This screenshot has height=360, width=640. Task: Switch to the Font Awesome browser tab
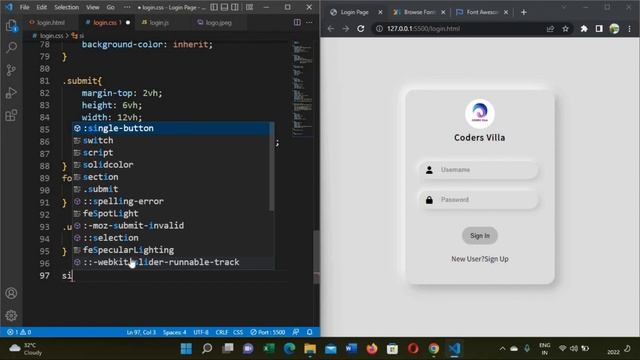(x=482, y=12)
